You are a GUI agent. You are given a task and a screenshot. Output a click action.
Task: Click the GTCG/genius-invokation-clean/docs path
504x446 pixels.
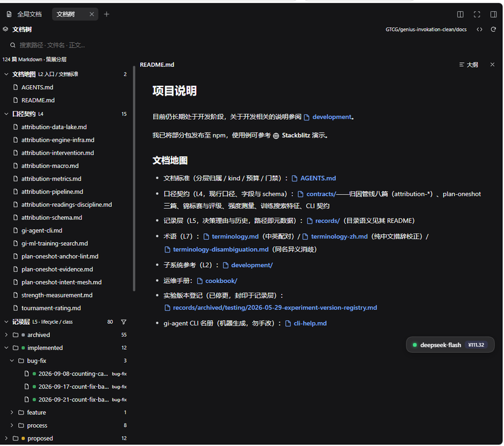(x=426, y=29)
